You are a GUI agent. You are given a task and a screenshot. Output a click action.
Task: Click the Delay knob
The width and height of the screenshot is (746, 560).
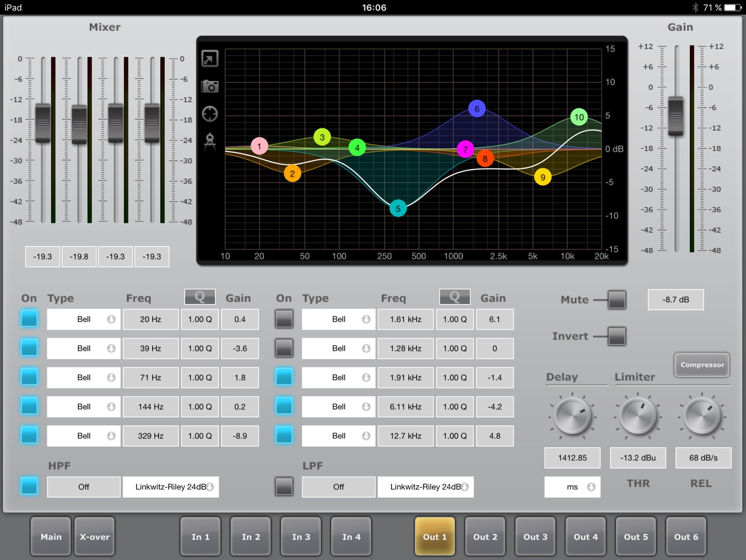point(573,415)
